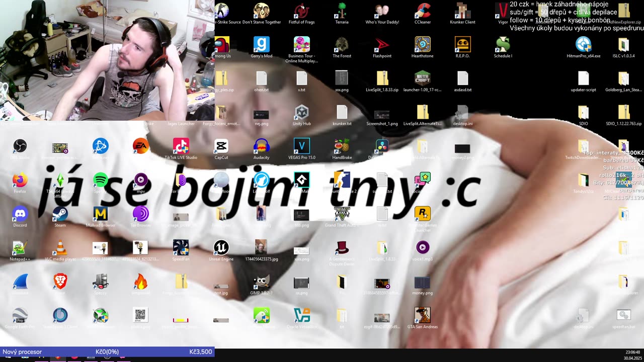Launch Fistful of Frags from the desktop
This screenshot has height=362, width=644.
click(x=302, y=13)
